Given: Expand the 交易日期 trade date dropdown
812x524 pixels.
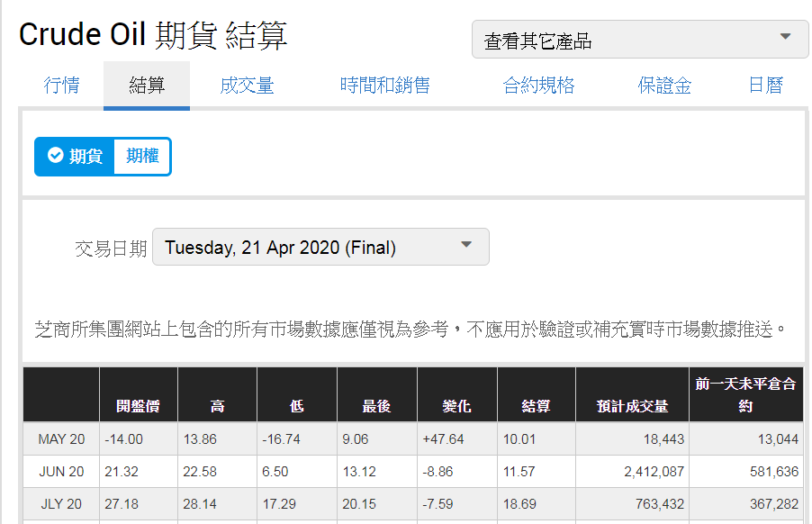Looking at the screenshot, I should 320,247.
